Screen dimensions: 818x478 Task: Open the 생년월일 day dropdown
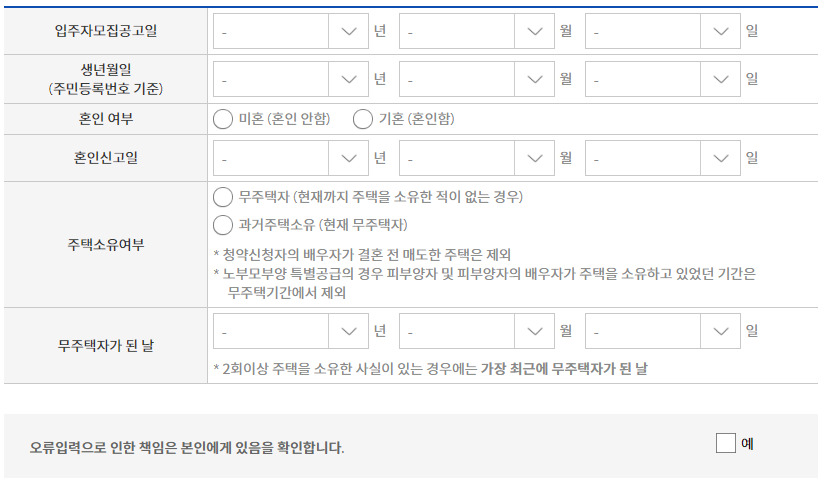point(663,79)
